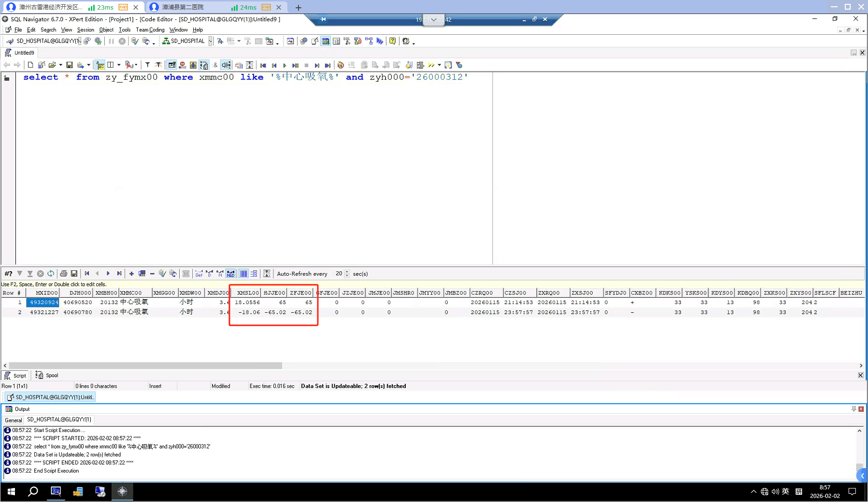Increase auto-refresh seconds with spinner
Screen dimensions: 868x502
tap(347, 272)
